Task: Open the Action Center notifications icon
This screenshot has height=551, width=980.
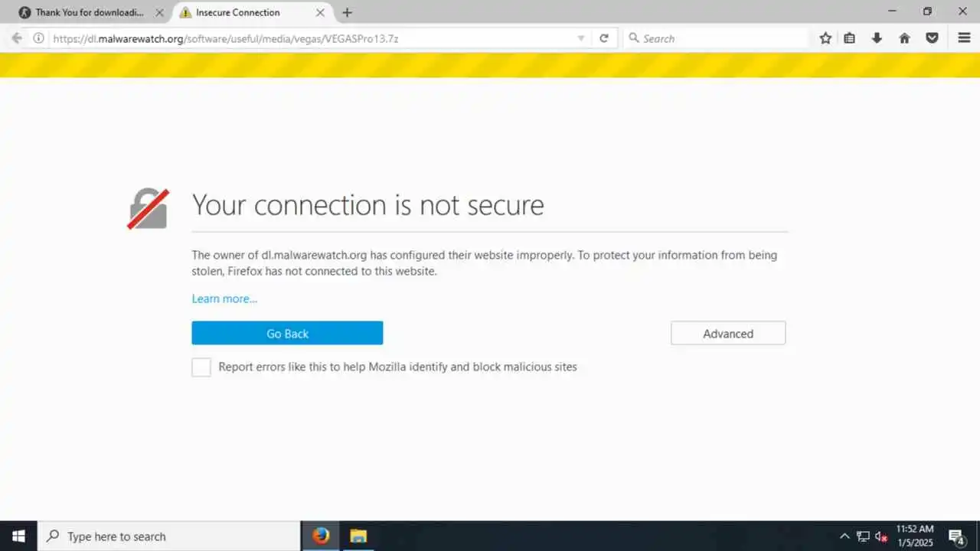Action: (956, 536)
